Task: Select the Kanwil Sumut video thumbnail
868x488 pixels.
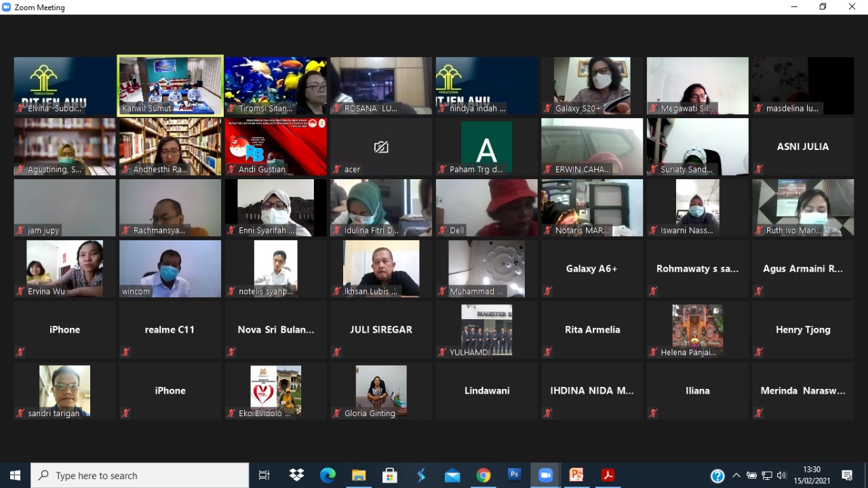Action: click(170, 86)
